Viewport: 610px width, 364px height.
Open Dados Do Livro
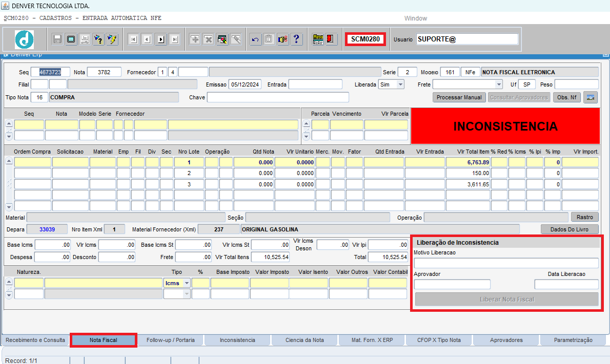click(x=570, y=229)
